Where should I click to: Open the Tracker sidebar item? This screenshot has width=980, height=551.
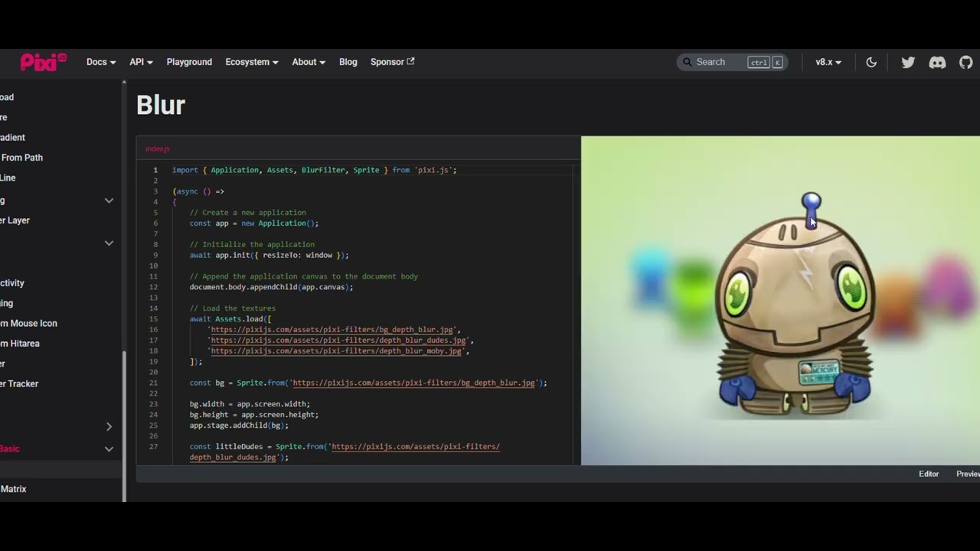point(19,384)
